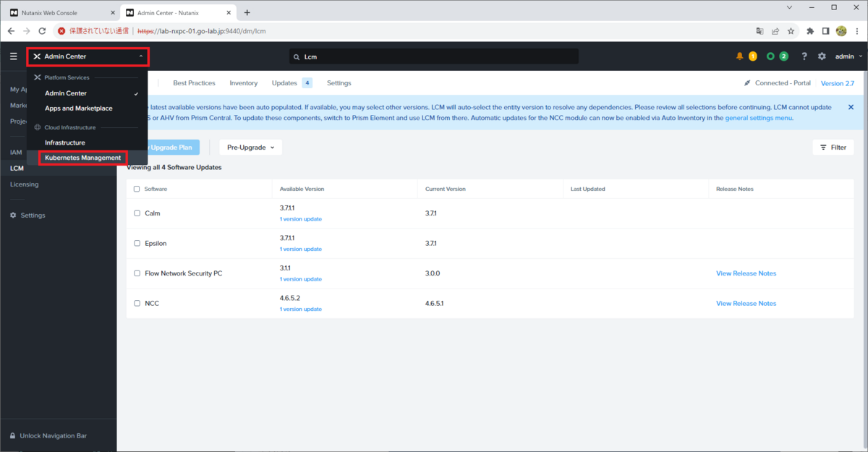Expand the admin user menu
The image size is (868, 452).
pyautogui.click(x=849, y=56)
